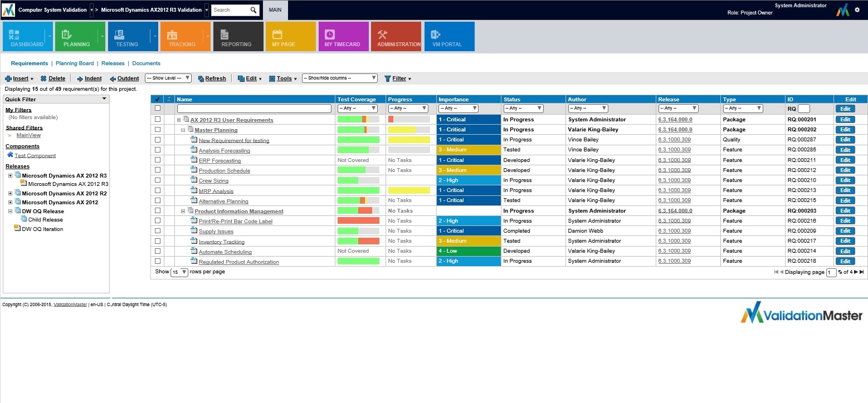
Task: Check the AX 2012 R3 User Requirements row
Action: point(158,119)
